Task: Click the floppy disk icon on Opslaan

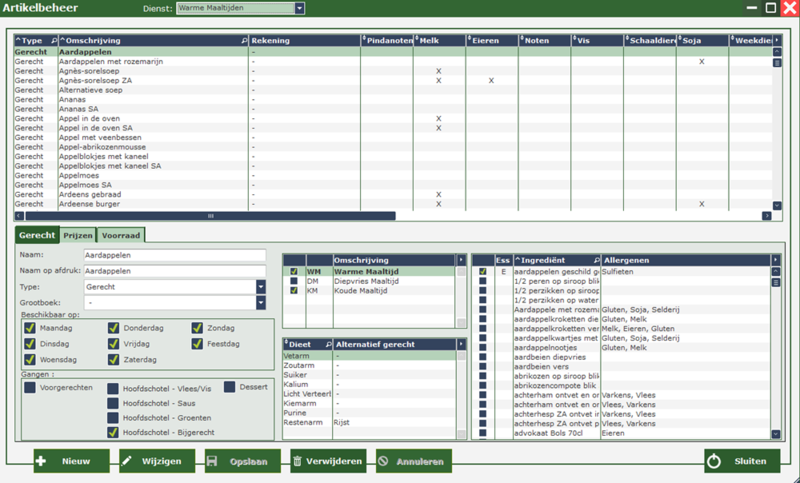Action: coord(213,461)
